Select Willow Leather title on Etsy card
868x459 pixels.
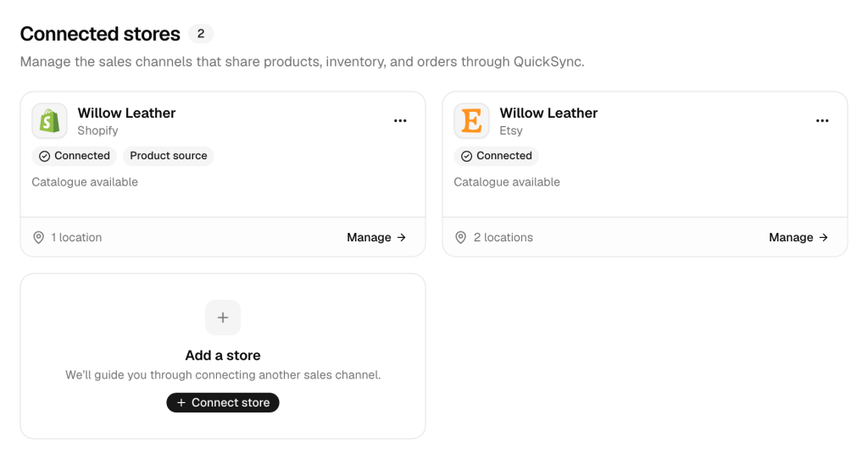pyautogui.click(x=548, y=113)
